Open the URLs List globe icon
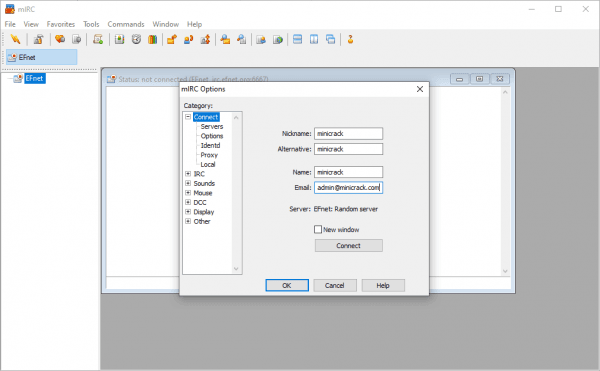The image size is (600, 371). (278, 39)
